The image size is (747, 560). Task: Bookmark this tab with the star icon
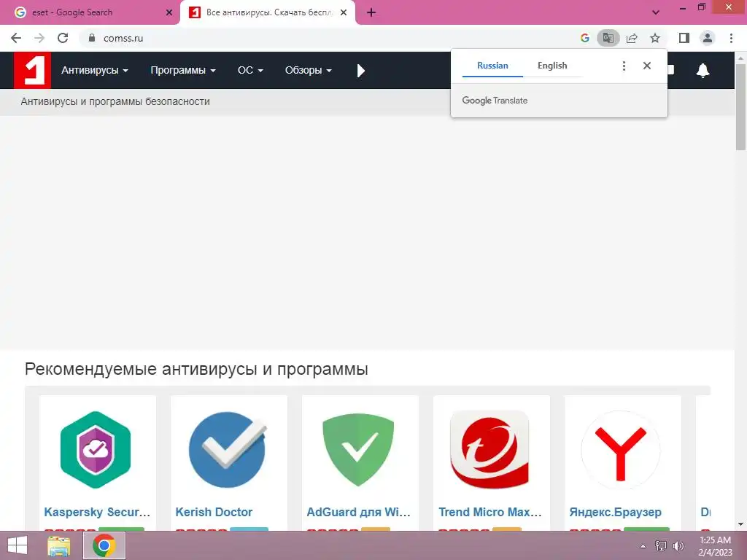[655, 38]
